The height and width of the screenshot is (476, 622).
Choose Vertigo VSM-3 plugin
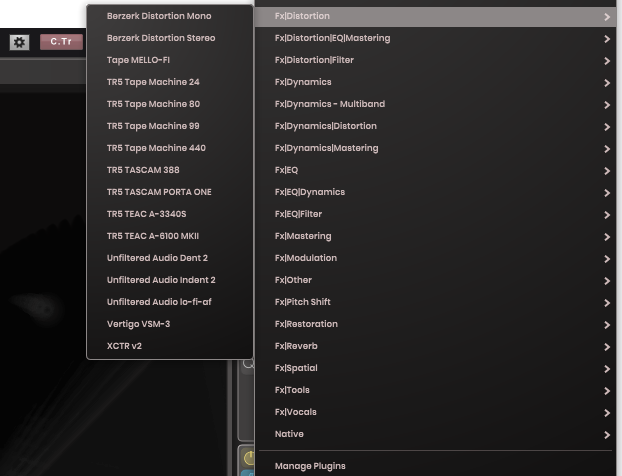170,324
